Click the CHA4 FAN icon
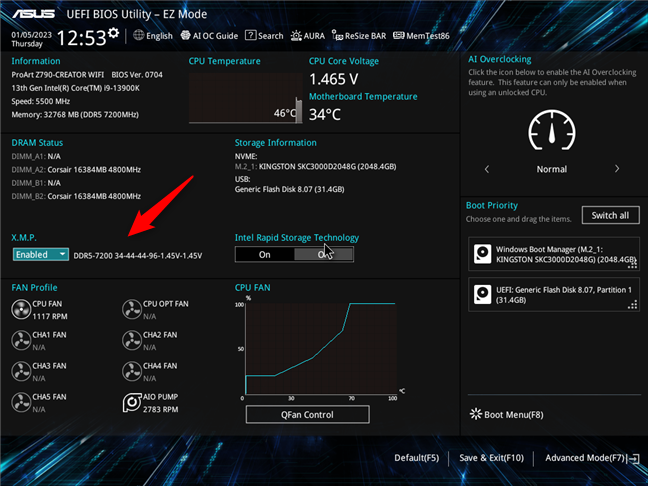The height and width of the screenshot is (486, 648). [132, 372]
